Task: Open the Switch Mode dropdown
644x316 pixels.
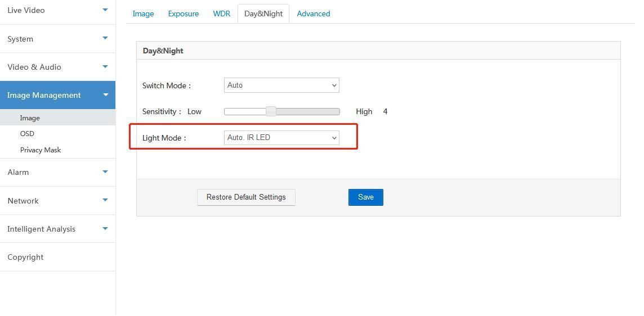Action: (281, 85)
